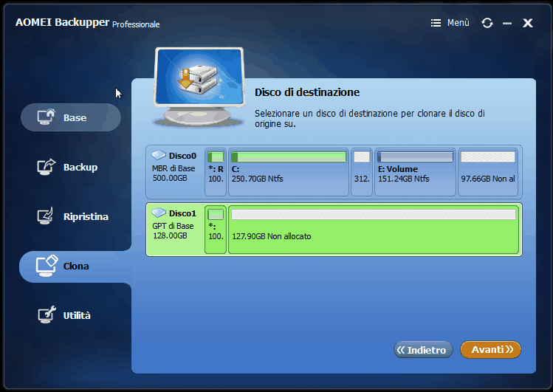553x392 pixels.
Task: Minimize the AOMEI Backupper window
Action: [x=507, y=24]
